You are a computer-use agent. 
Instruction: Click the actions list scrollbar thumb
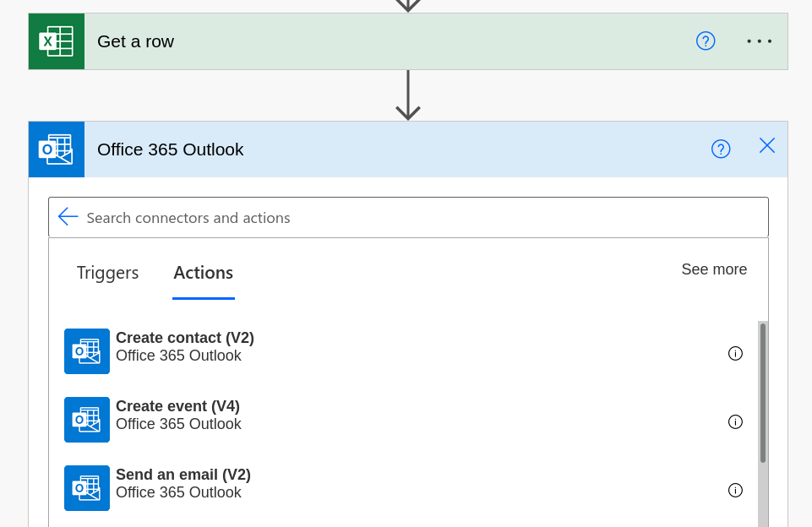[x=763, y=393]
